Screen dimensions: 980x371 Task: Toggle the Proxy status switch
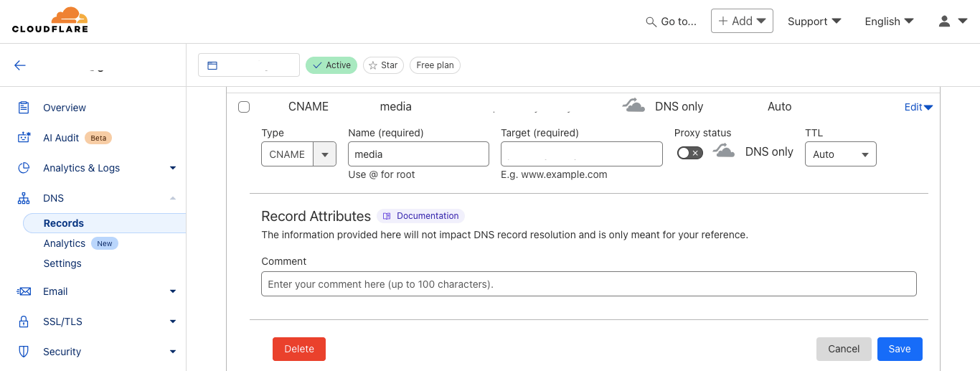coord(689,153)
